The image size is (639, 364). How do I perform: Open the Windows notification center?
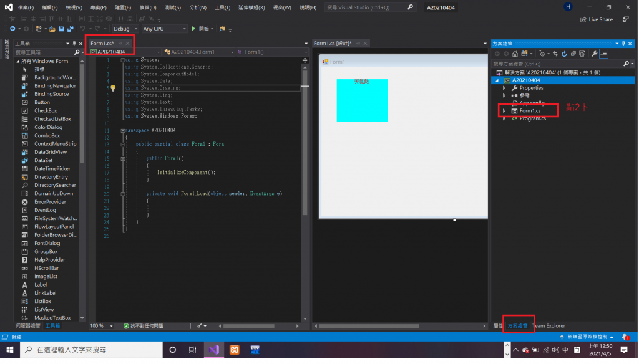tap(624, 350)
